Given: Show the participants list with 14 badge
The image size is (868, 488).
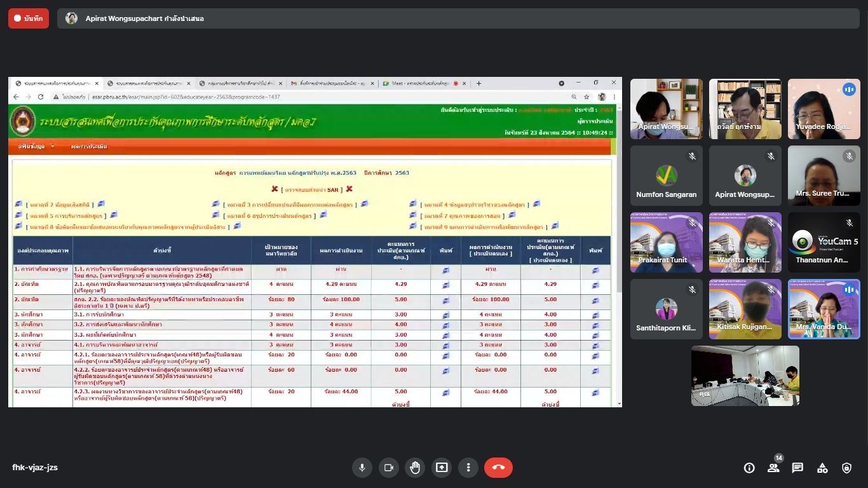Looking at the screenshot, I should click(x=773, y=468).
